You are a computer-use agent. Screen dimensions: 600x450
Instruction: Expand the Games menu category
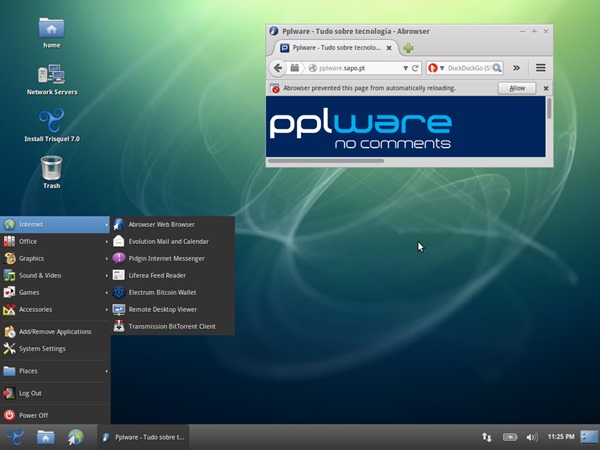(55, 292)
